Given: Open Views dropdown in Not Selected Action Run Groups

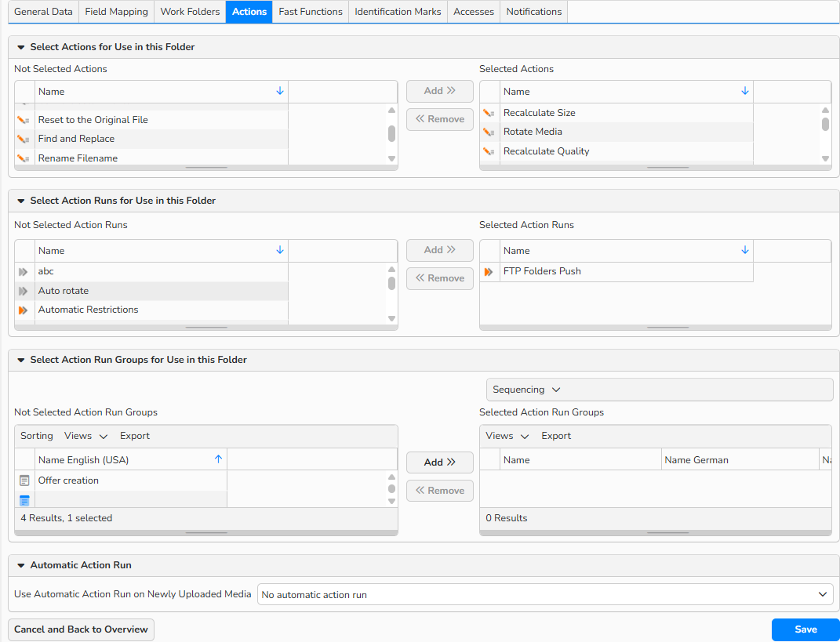Looking at the screenshot, I should click(x=85, y=436).
